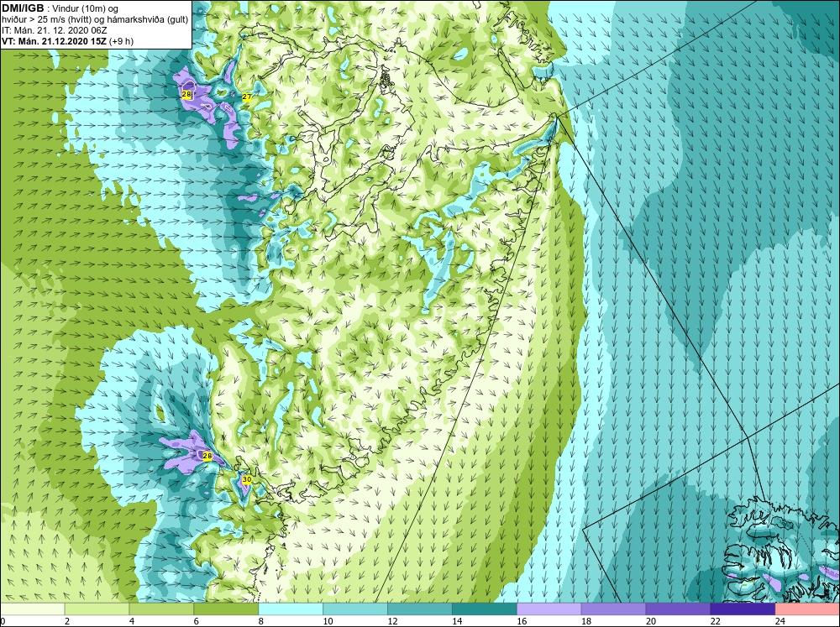Click the yellow 28 gust label near the 30 label
This screenshot has height=627, width=840.
[207, 457]
